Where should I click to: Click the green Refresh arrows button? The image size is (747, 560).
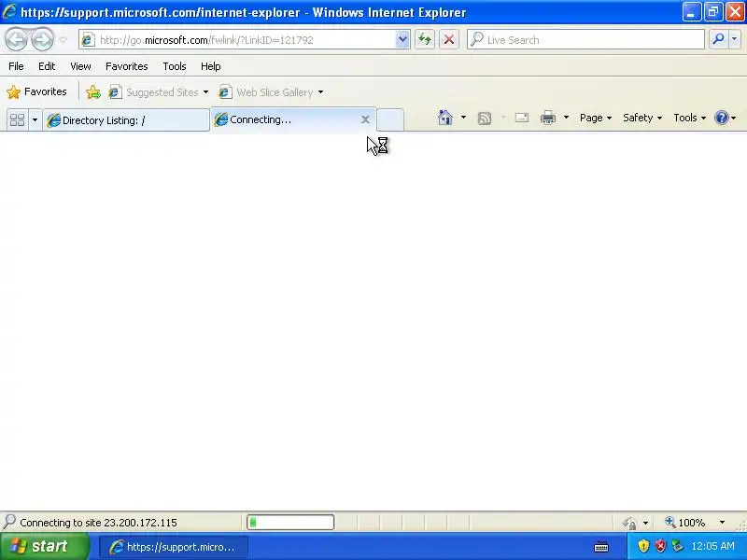click(425, 40)
